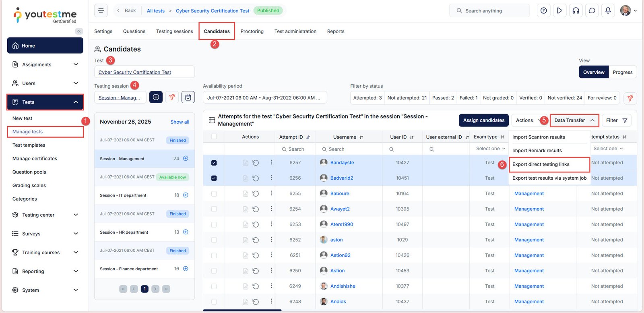
Task: Switch to the Proctoring tab
Action: pyautogui.click(x=252, y=31)
